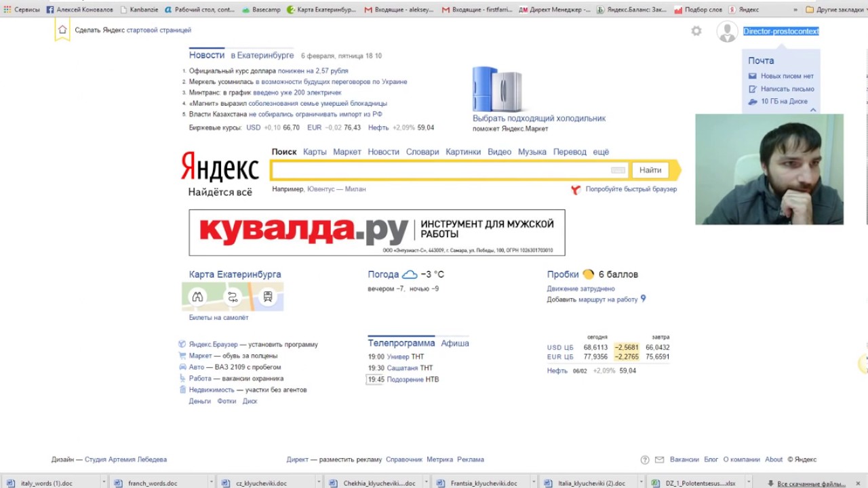Open the routes icon on map widget
868x488 pixels.
(x=233, y=297)
